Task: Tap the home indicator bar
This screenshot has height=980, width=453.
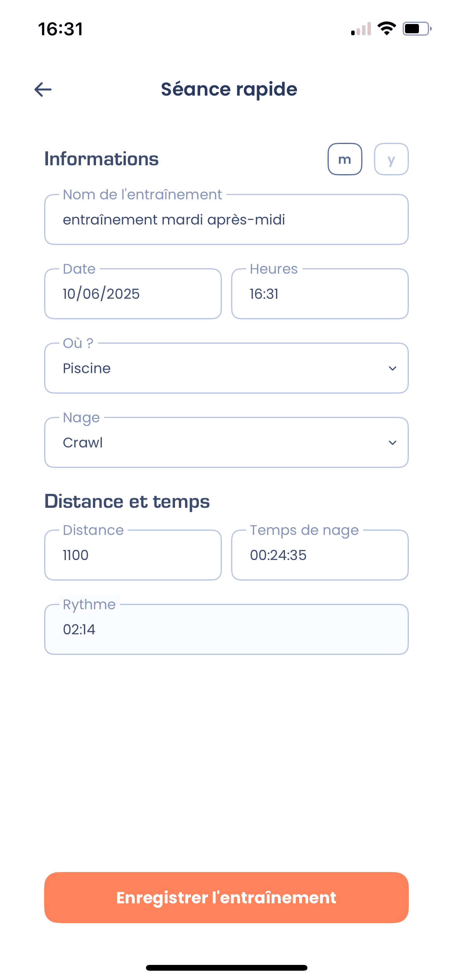Action: (x=226, y=968)
